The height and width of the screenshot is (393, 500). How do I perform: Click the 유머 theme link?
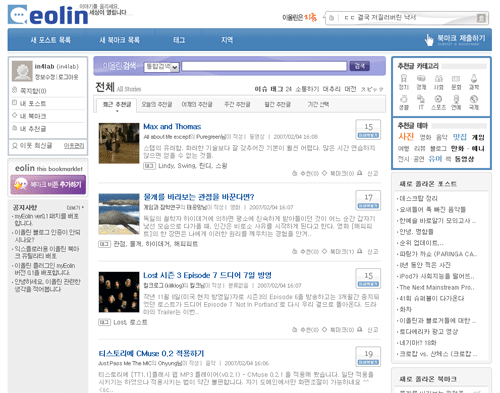(435, 159)
